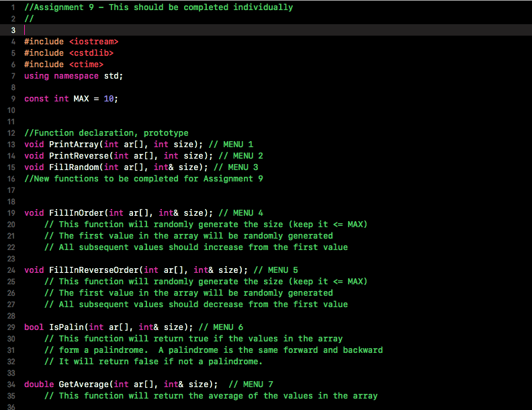Click the GetAverage function name
This screenshot has width=532, height=410.
tap(83, 384)
